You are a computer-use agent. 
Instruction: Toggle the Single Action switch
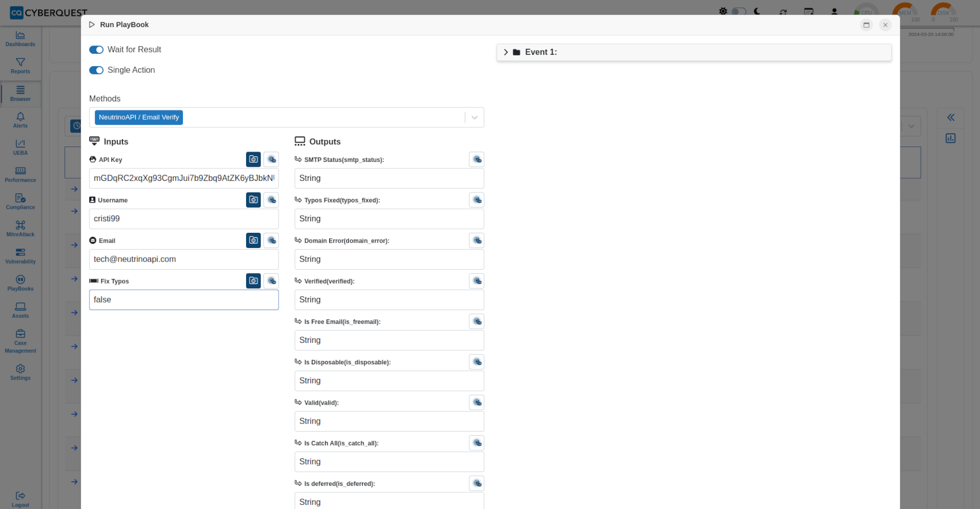tap(96, 70)
